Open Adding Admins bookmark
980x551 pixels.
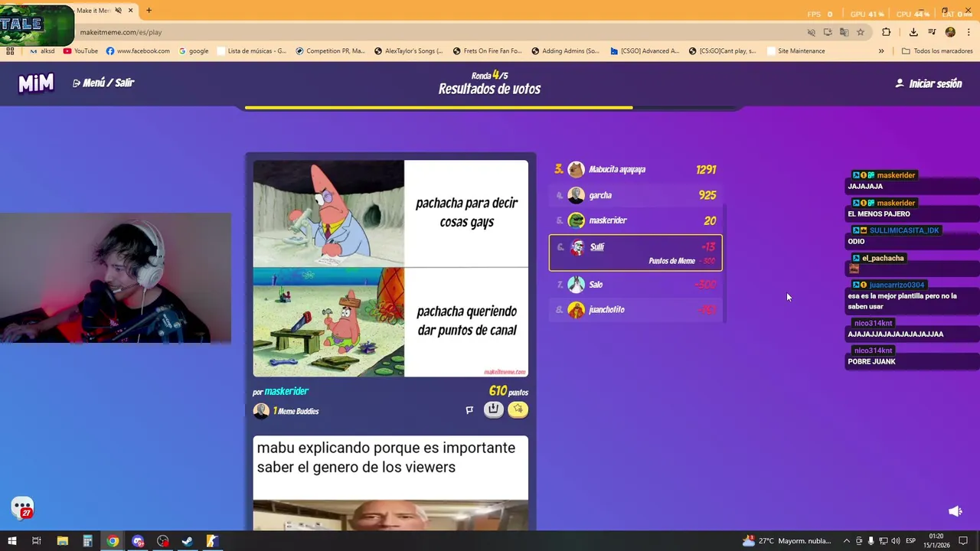(565, 51)
